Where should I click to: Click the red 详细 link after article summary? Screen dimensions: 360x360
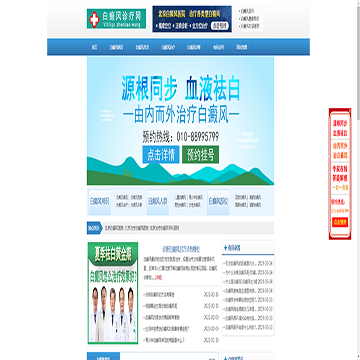tap(158, 277)
